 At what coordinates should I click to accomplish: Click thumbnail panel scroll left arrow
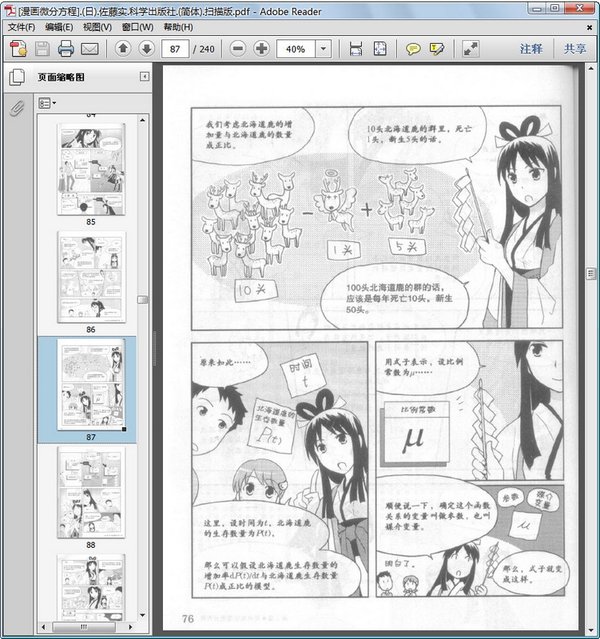coord(44,627)
